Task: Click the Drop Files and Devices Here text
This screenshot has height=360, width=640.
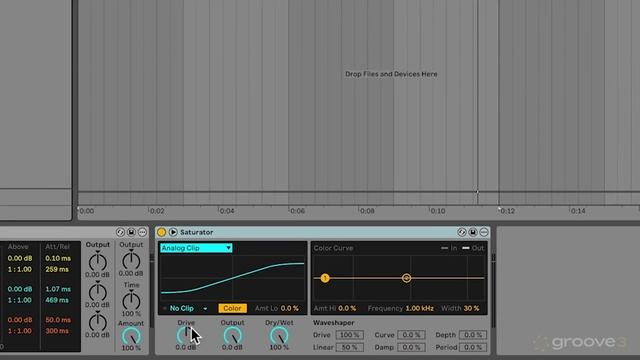Action: (391, 74)
